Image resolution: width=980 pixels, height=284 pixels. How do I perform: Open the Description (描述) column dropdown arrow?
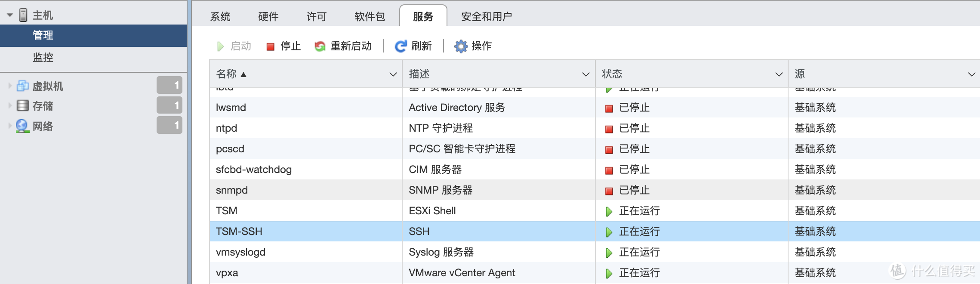pos(586,74)
